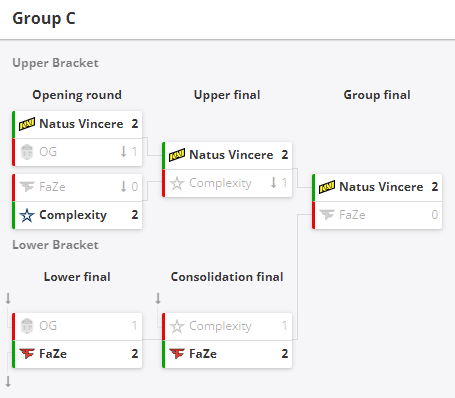Click the OG logo in Opening round

[27, 152]
